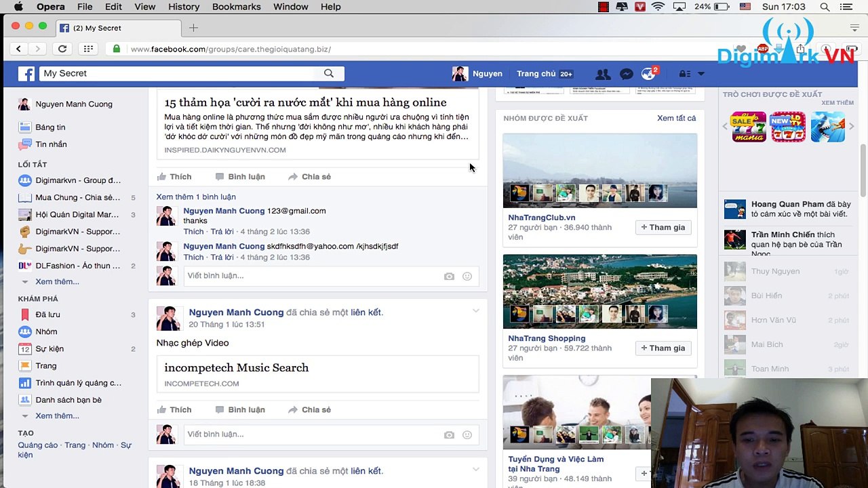Click the green padlock security icon
Viewport: 868px width, 488px height.
point(117,49)
